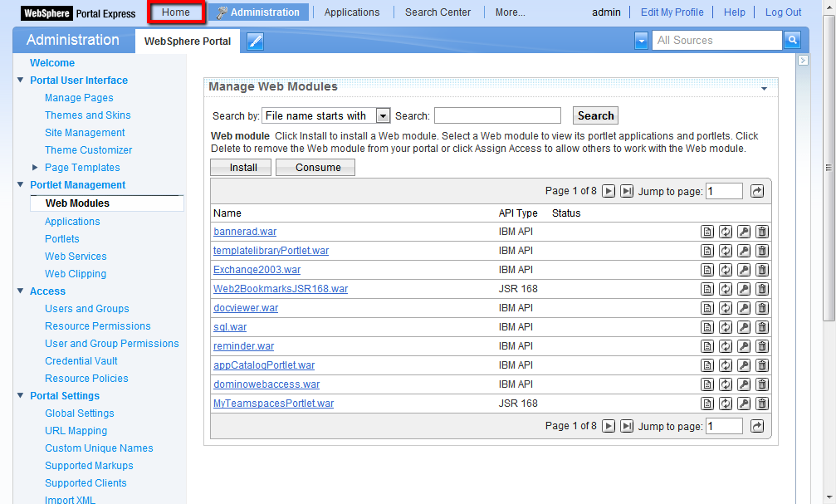Click trash icon for dominowebaccess.war
The image size is (836, 504).
point(762,384)
